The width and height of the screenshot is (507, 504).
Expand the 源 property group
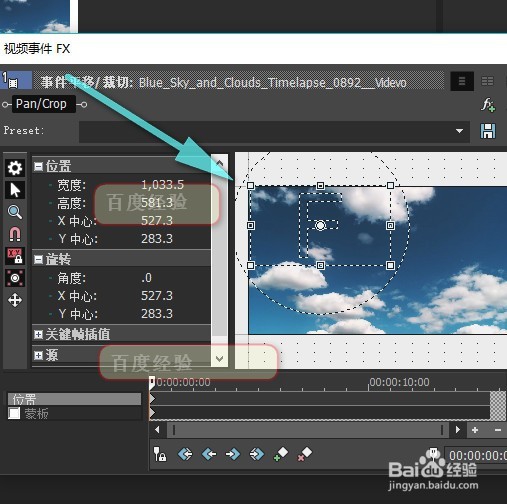(x=39, y=355)
